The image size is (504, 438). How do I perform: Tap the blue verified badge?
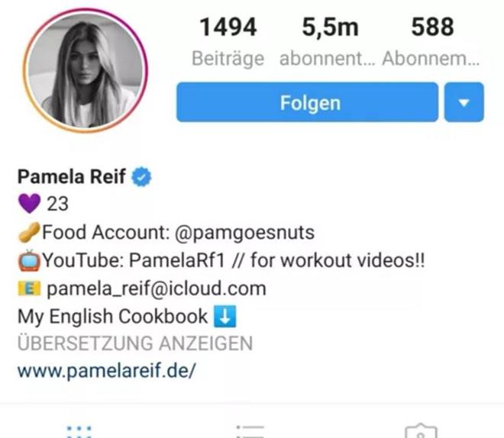[x=141, y=177]
